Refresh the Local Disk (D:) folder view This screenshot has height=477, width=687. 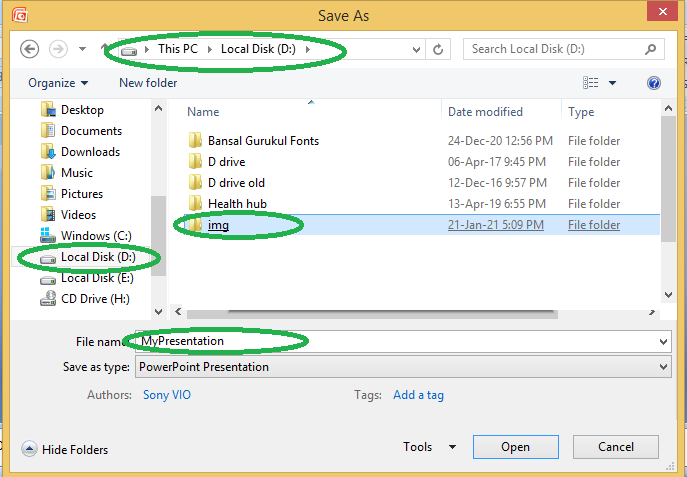[440, 49]
